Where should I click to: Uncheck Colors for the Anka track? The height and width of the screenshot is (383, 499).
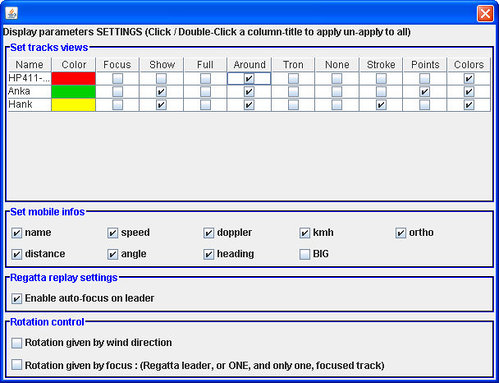469,92
